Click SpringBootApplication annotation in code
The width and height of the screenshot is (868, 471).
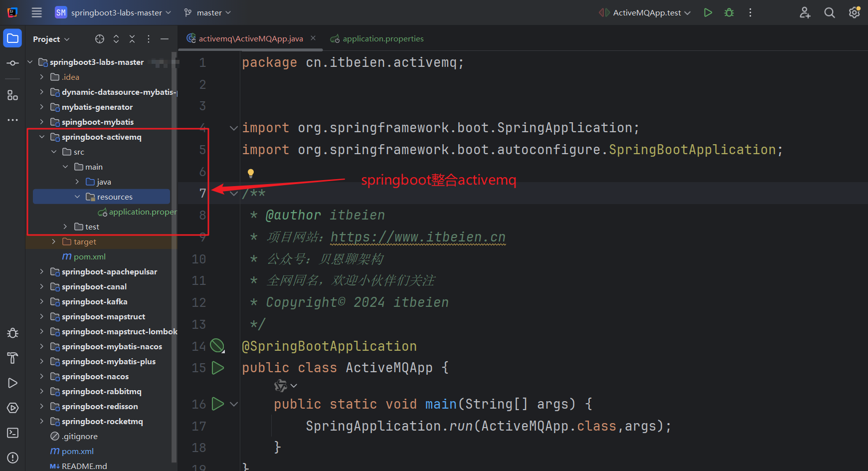point(329,346)
